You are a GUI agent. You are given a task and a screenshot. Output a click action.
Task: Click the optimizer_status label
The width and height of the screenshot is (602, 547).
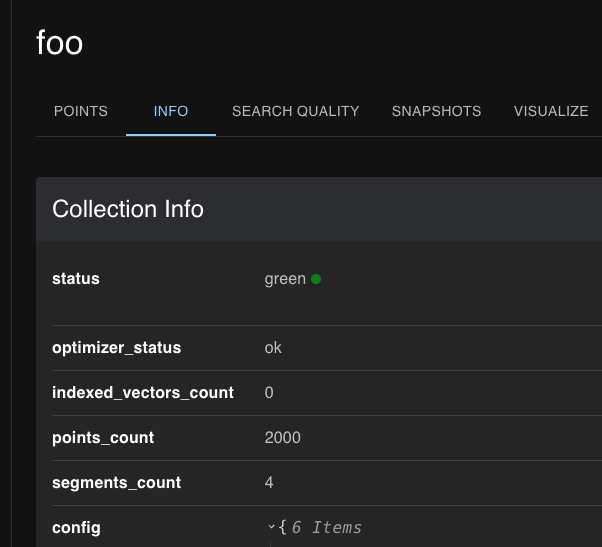point(116,348)
